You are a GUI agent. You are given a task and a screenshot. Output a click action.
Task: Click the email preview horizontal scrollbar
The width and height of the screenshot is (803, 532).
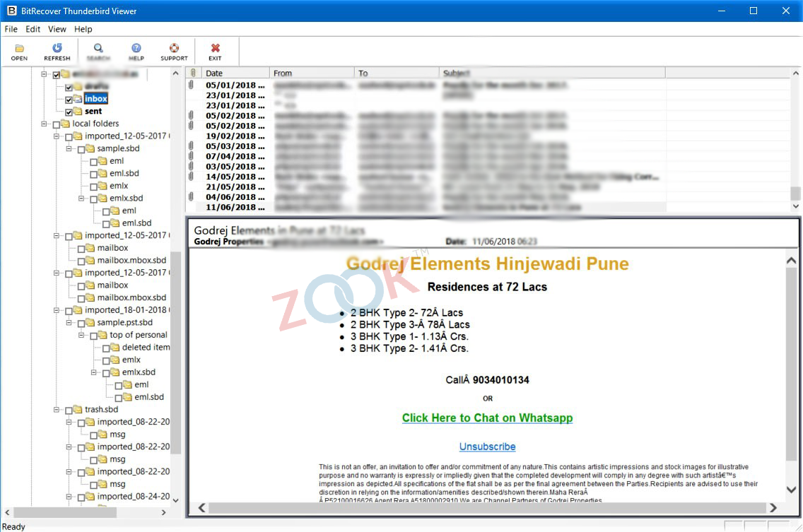click(487, 507)
